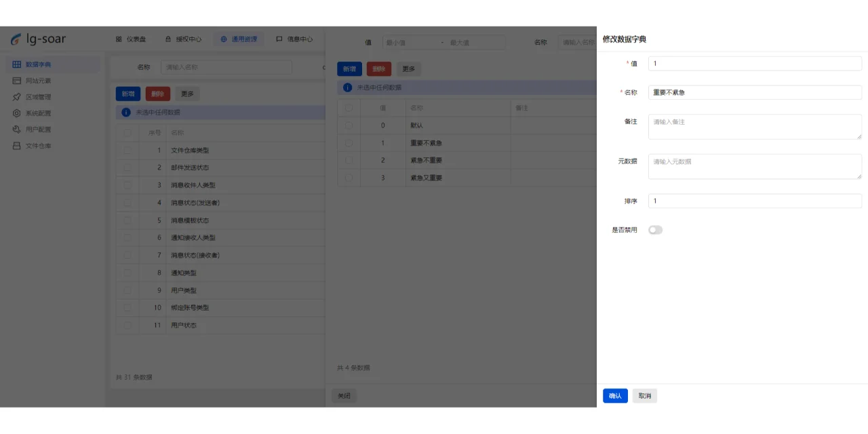Switch to the 仪表盘 top menu
Screen dimensions: 868x434
(x=131, y=39)
